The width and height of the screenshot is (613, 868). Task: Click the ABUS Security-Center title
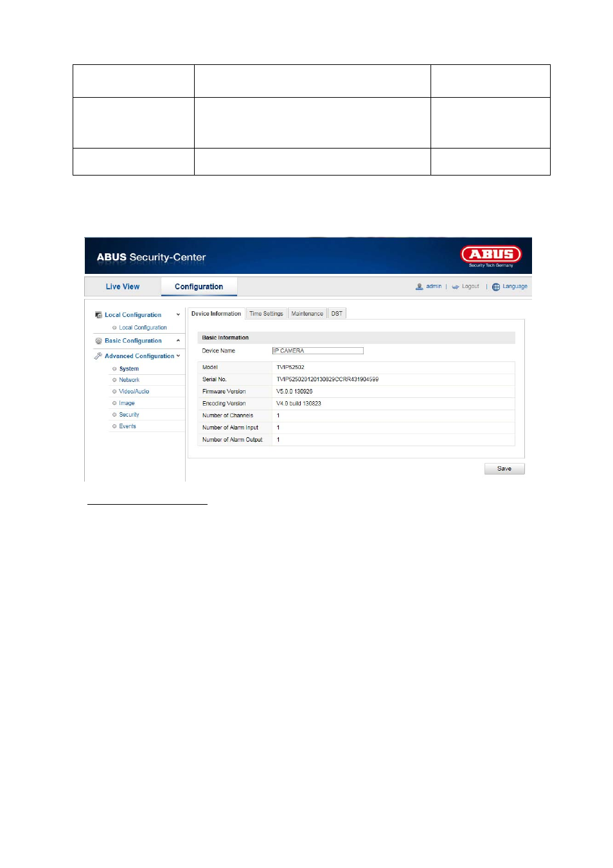pyautogui.click(x=151, y=257)
